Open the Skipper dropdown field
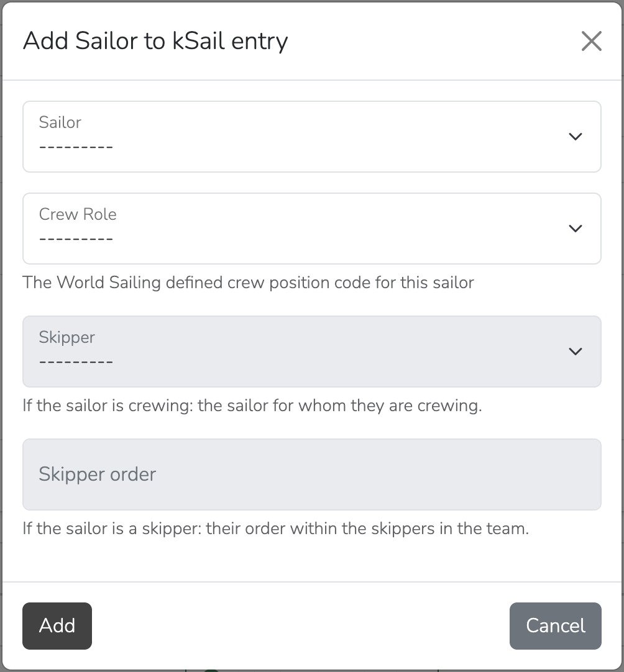Image resolution: width=624 pixels, height=672 pixels. pos(311,352)
